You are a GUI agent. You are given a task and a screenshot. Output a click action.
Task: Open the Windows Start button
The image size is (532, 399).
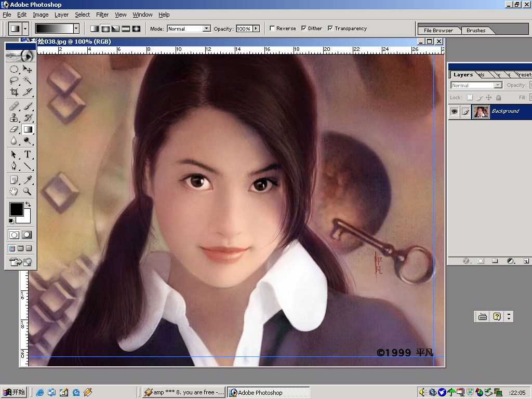14,392
